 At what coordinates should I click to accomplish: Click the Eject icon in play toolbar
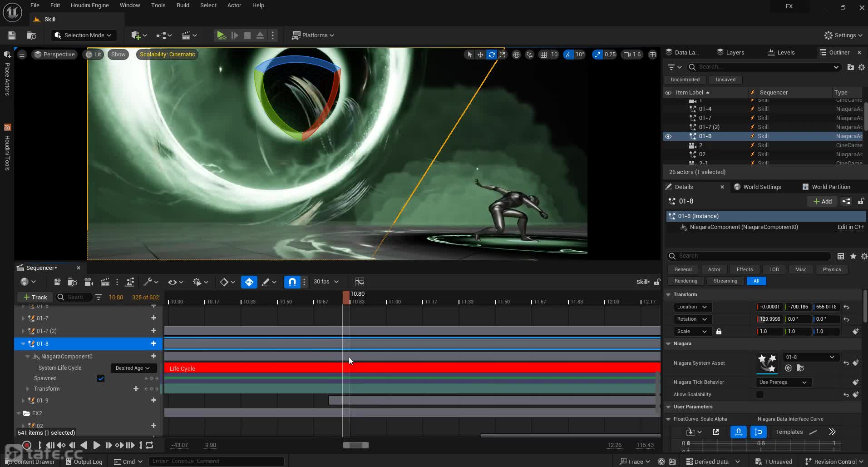click(260, 35)
